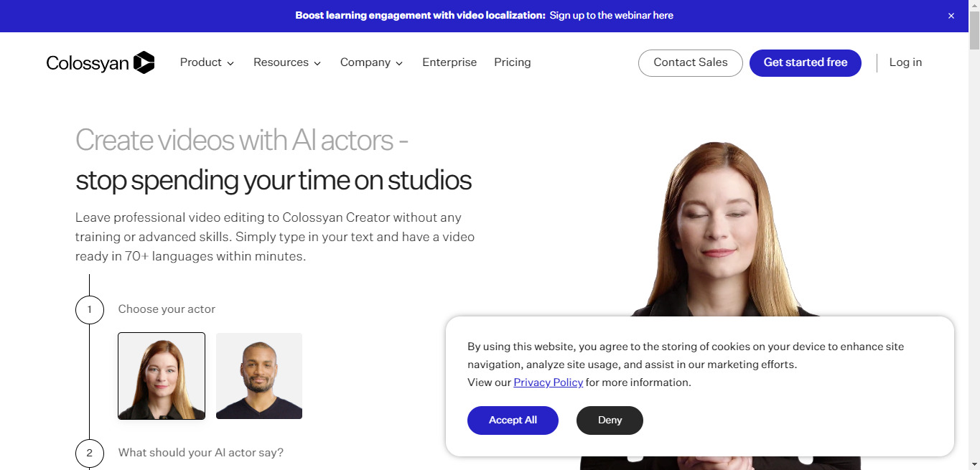Viewport: 980px width, 470px height.
Task: Select the red-haired female actor thumbnail
Action: point(162,376)
